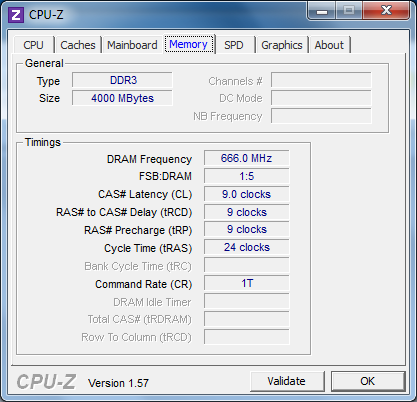Image resolution: width=417 pixels, height=402 pixels.
Task: Click the memory Type field showing DDR3
Action: click(x=122, y=80)
